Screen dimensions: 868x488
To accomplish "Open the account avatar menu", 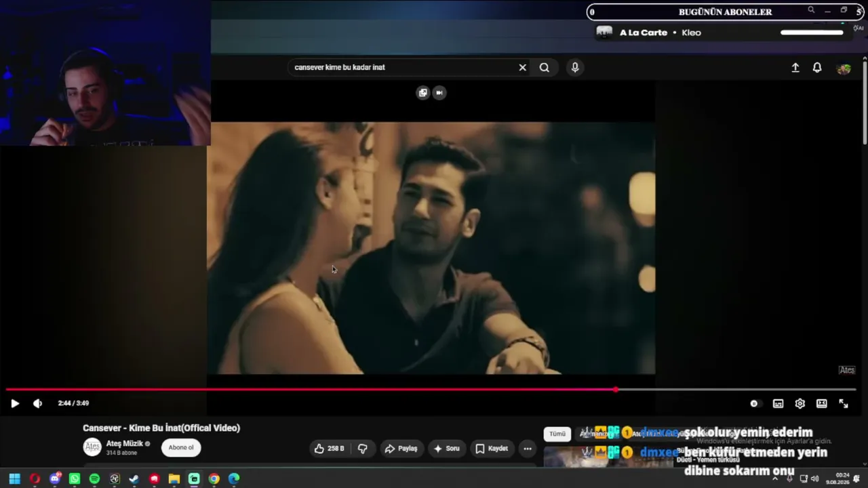I will (844, 68).
